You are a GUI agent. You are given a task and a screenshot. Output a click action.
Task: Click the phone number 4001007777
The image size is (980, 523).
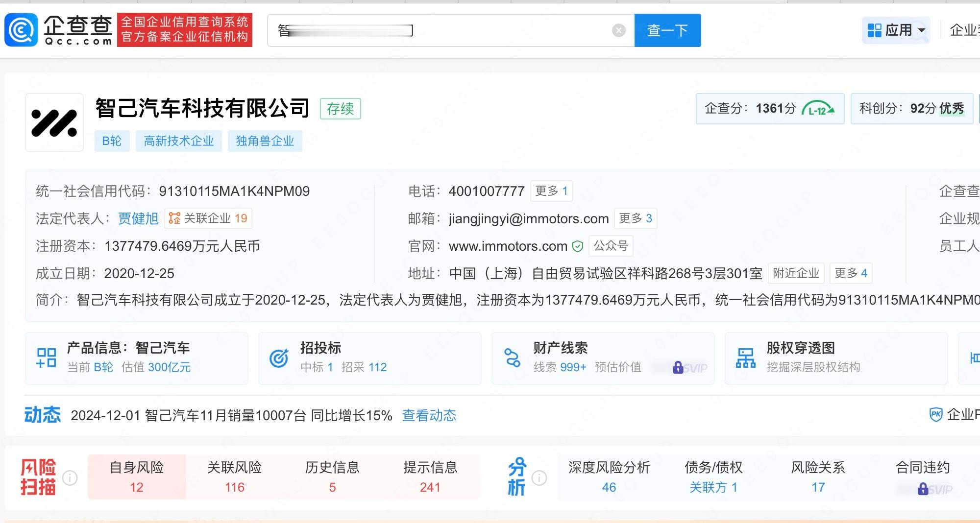point(487,191)
